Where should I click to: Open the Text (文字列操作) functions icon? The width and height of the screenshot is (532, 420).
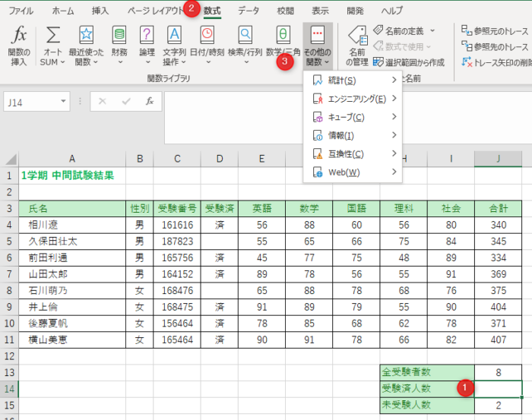174,36
